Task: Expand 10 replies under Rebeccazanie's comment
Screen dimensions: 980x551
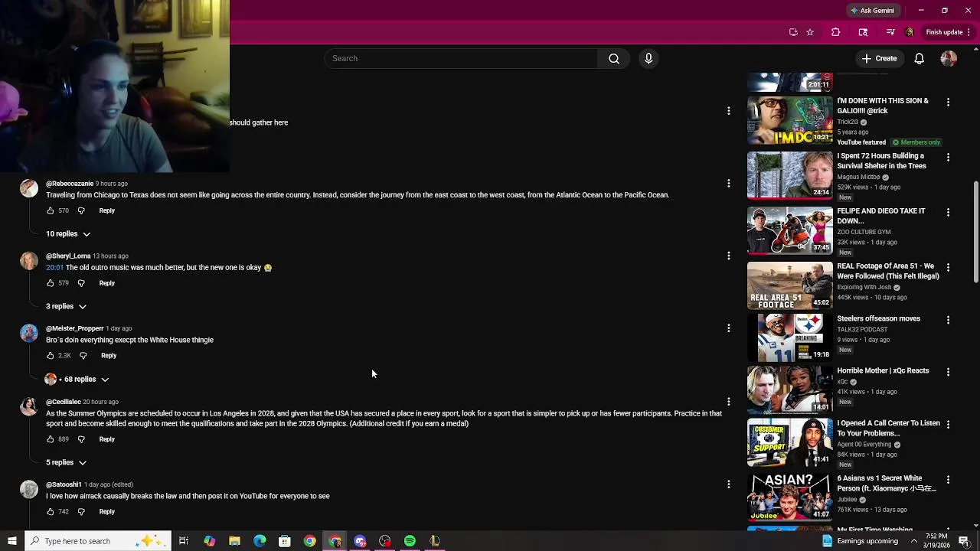Action: point(68,233)
